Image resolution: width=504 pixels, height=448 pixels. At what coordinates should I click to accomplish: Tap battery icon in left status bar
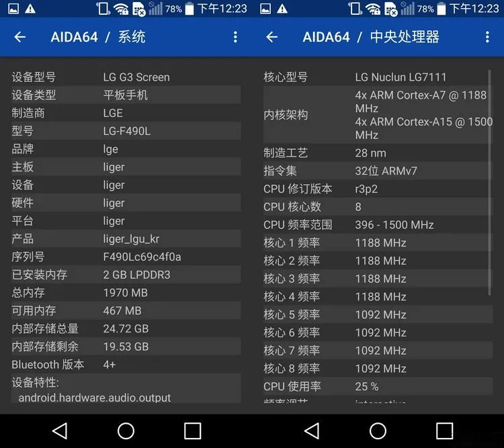pos(190,9)
